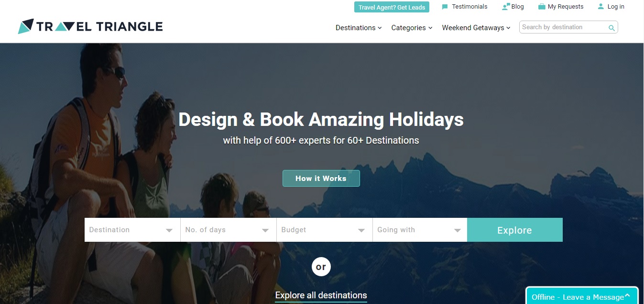644x304 pixels.
Task: Click the Blog icon in top bar
Action: pyautogui.click(x=506, y=7)
